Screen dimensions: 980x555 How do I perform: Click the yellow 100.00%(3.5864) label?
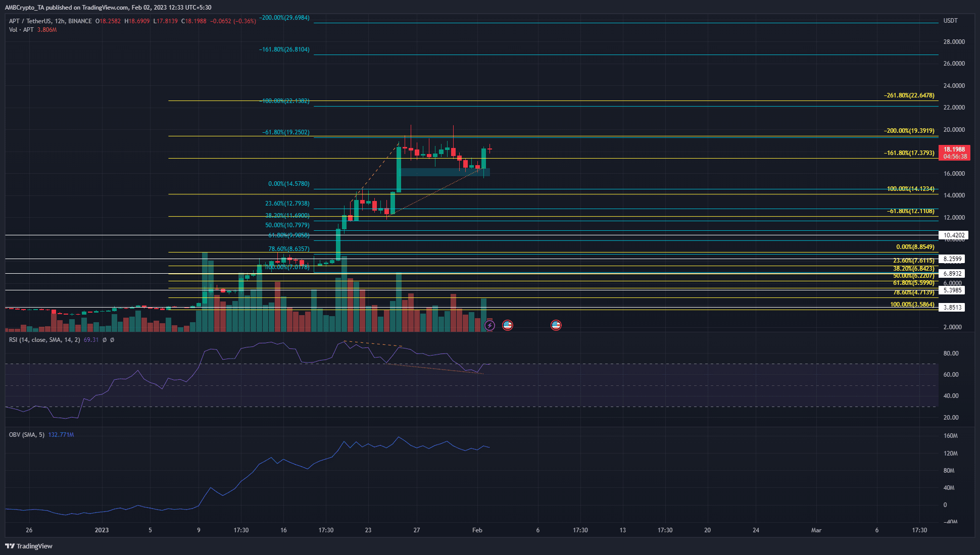pos(912,305)
